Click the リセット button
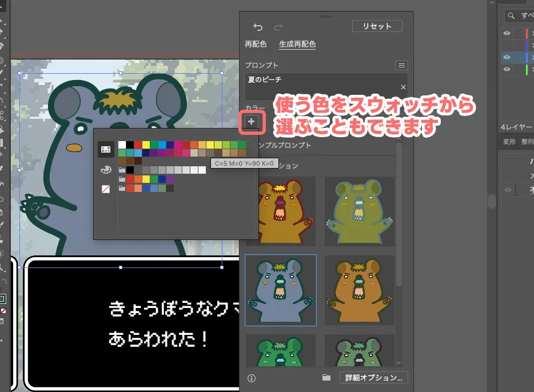Screen dimensions: 534x392 [x=377, y=26]
